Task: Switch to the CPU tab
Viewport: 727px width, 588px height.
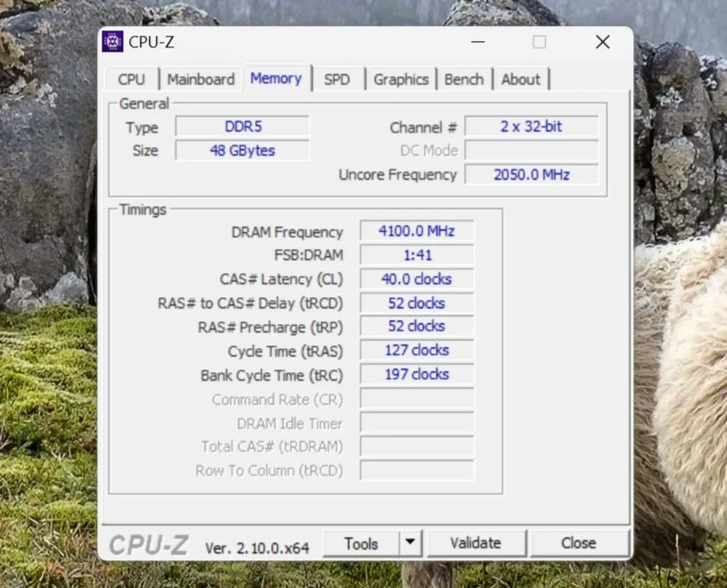Action: 132,79
